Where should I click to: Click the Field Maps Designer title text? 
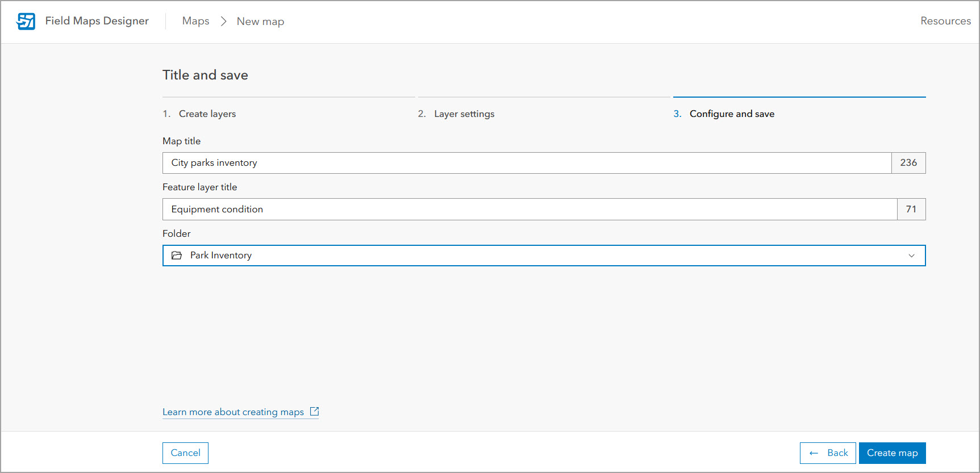[97, 21]
